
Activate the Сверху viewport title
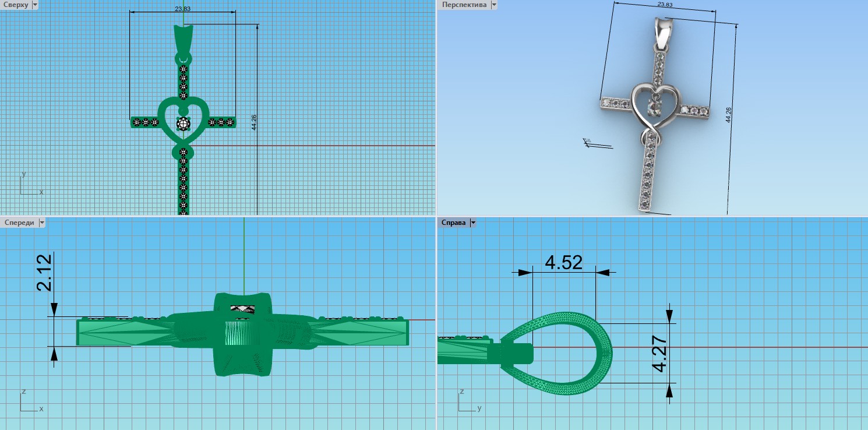point(16,5)
